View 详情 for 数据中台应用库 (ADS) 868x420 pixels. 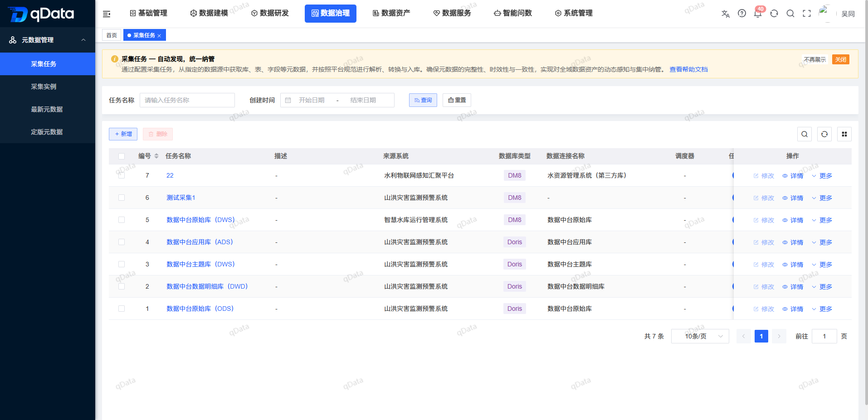[793, 242]
